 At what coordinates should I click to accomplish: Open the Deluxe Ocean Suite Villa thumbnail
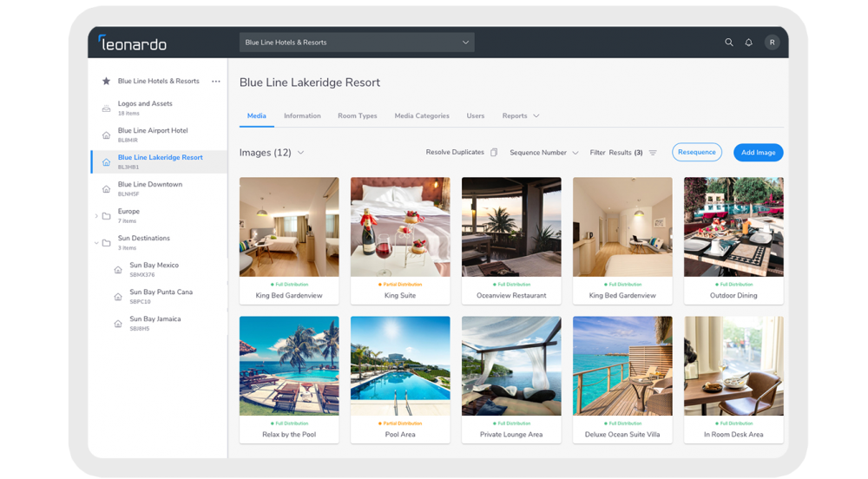pyautogui.click(x=622, y=365)
